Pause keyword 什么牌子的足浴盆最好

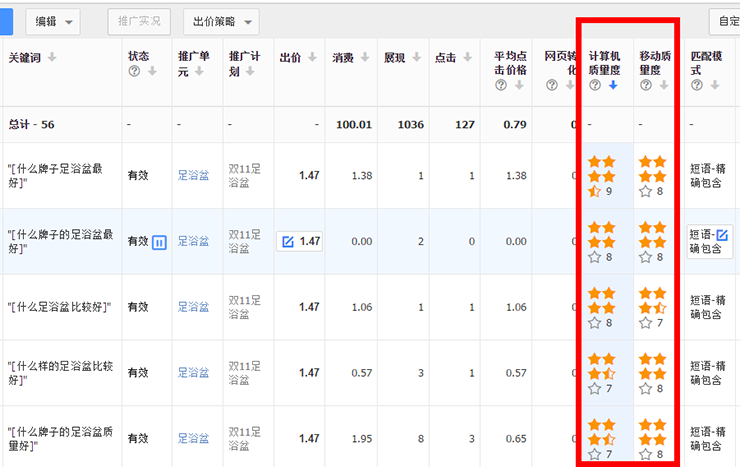point(159,242)
